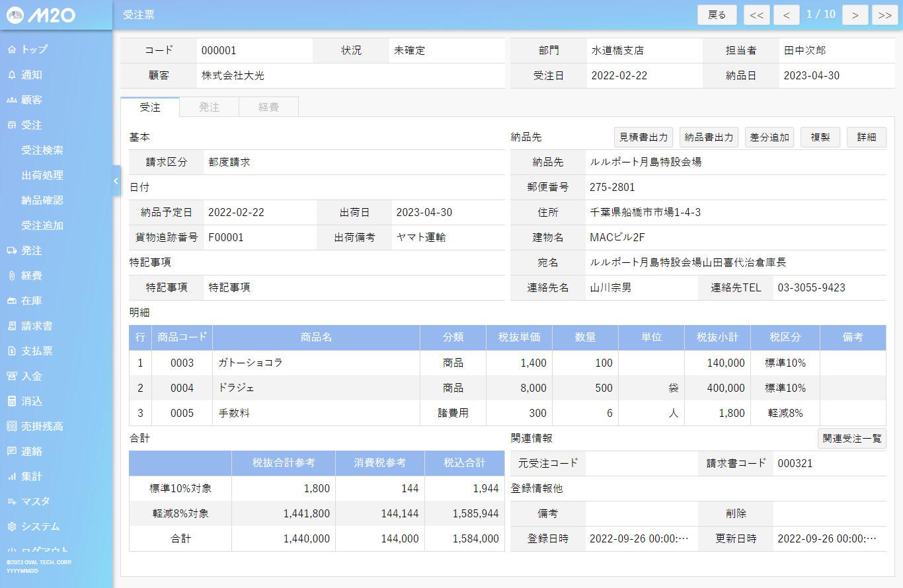Click the bar chart icon for 集計
Screen dimensions: 903x588
(11, 477)
